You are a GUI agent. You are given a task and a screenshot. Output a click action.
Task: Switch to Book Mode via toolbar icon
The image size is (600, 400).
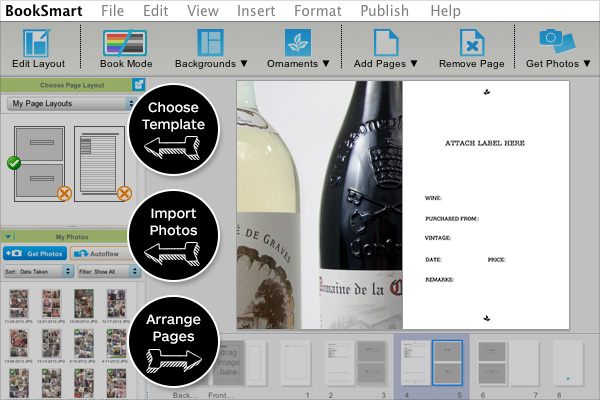(125, 43)
